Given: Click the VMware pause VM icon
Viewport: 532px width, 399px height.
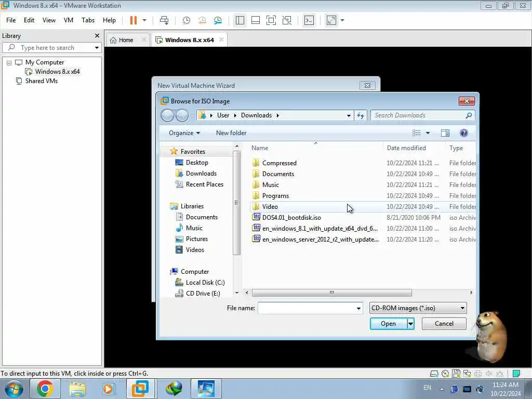Looking at the screenshot, I should coord(134,20).
